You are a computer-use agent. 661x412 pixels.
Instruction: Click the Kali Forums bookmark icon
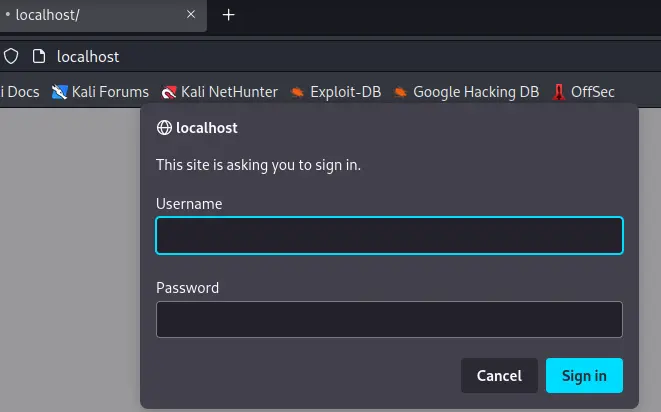60,92
